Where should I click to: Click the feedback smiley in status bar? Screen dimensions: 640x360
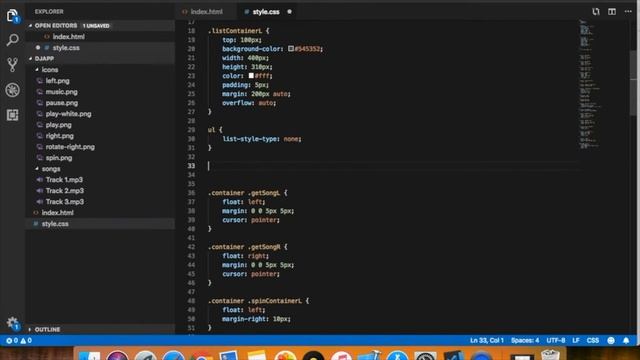(x=611, y=340)
